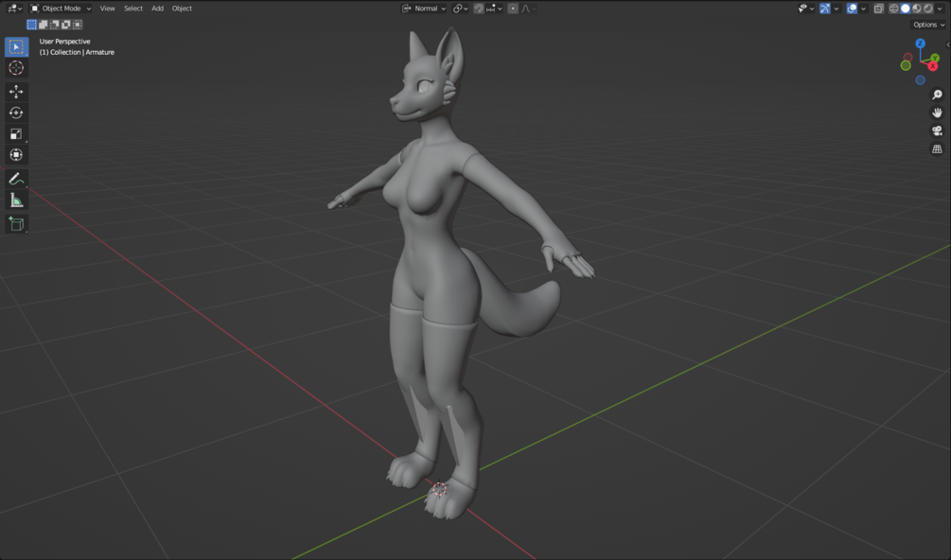The image size is (951, 560).
Task: Open the Add menu
Action: pos(158,9)
